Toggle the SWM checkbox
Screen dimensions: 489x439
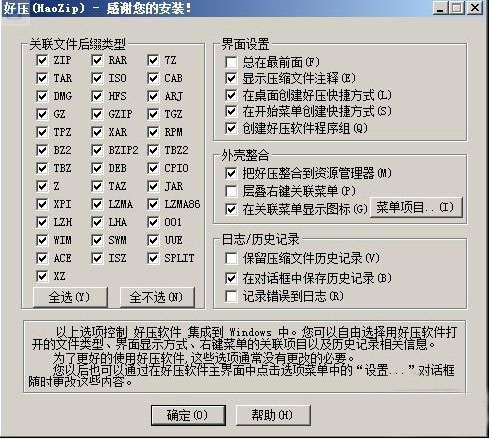click(x=97, y=240)
